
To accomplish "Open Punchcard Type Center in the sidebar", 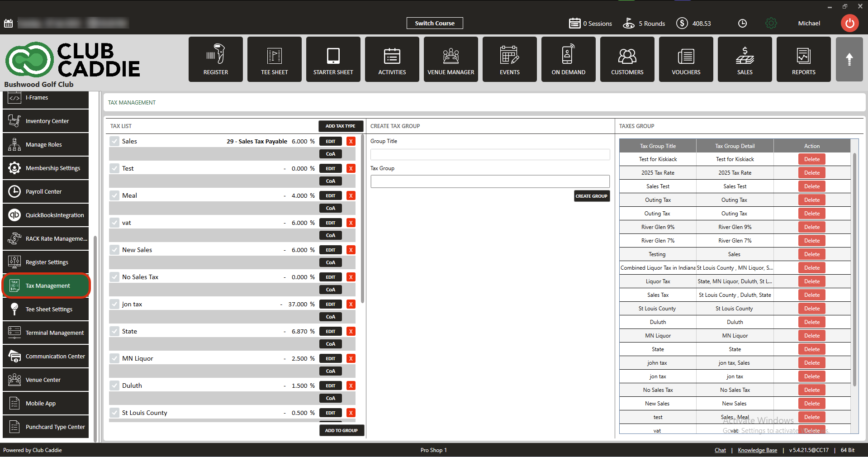I will (x=46, y=427).
